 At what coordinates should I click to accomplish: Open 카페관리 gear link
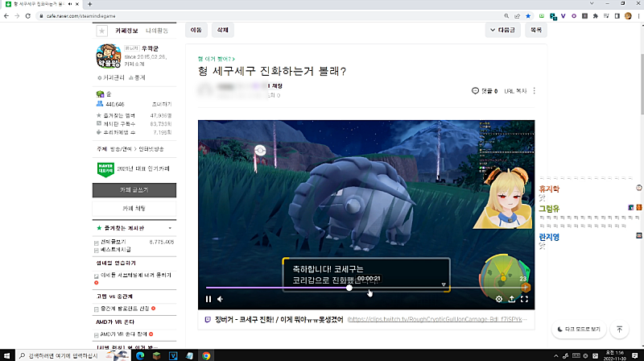111,77
